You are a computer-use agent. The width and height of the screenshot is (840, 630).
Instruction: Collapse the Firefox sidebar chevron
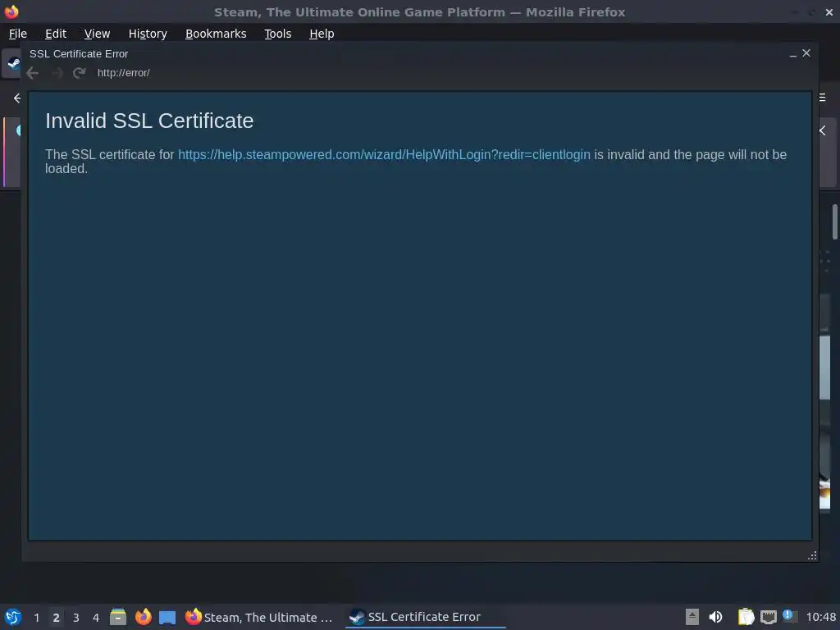(x=823, y=130)
